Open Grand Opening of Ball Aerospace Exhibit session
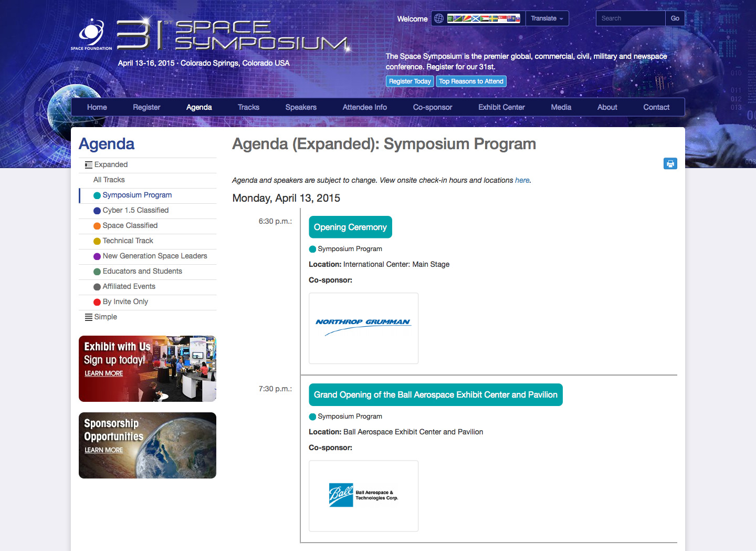 (436, 395)
